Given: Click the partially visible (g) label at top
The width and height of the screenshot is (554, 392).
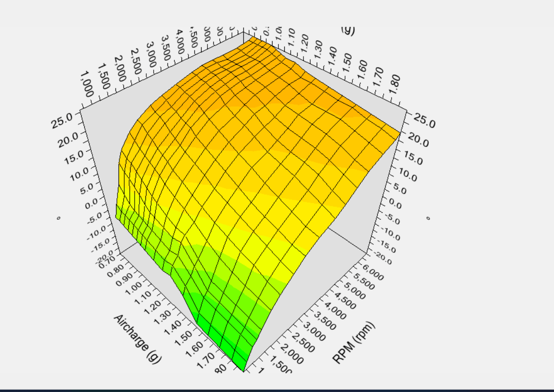Looking at the screenshot, I should 347,30.
